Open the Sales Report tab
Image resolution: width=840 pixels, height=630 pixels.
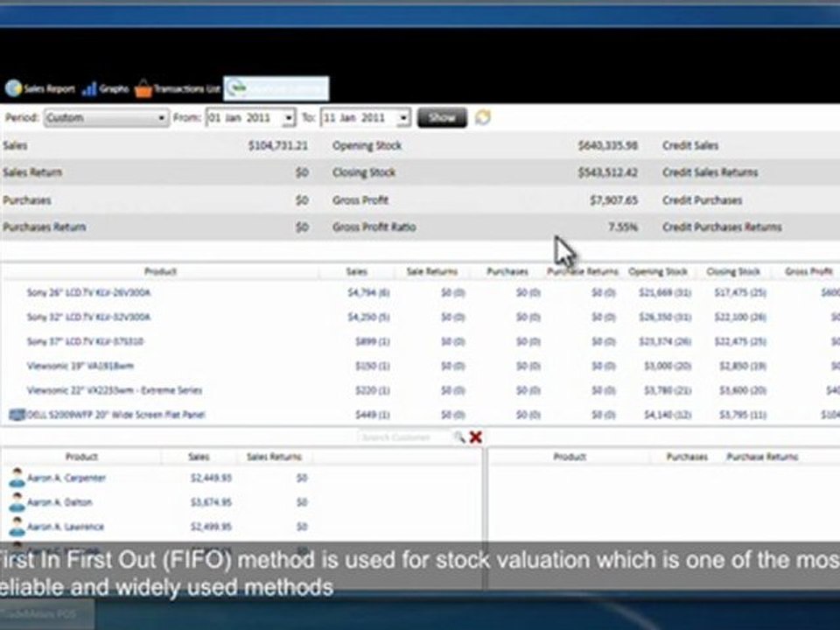41,88
